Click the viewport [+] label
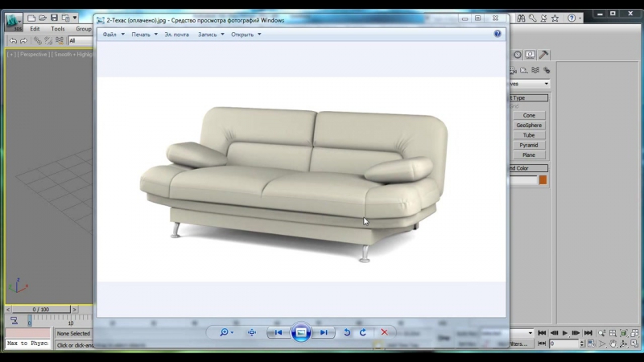The image size is (644, 362). coord(11,55)
